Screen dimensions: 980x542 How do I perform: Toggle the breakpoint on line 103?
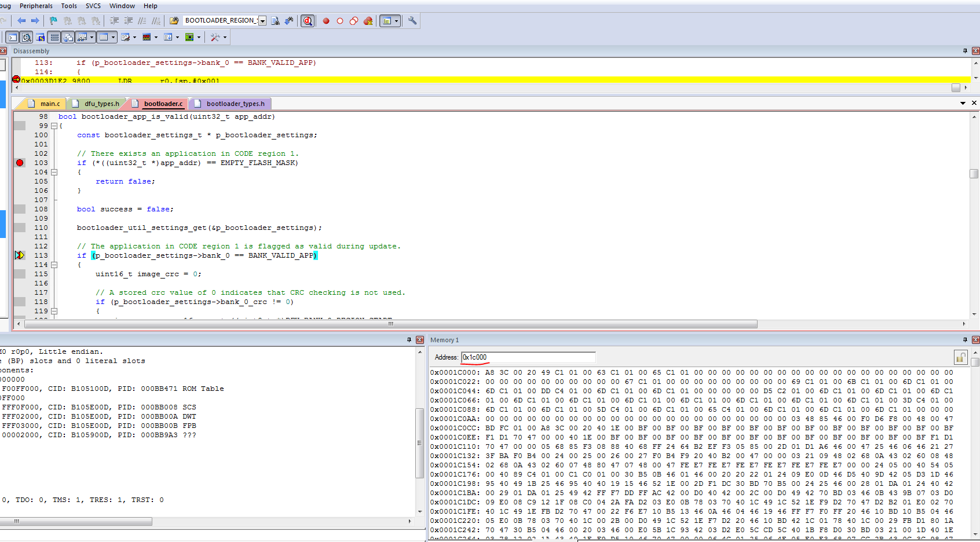20,163
